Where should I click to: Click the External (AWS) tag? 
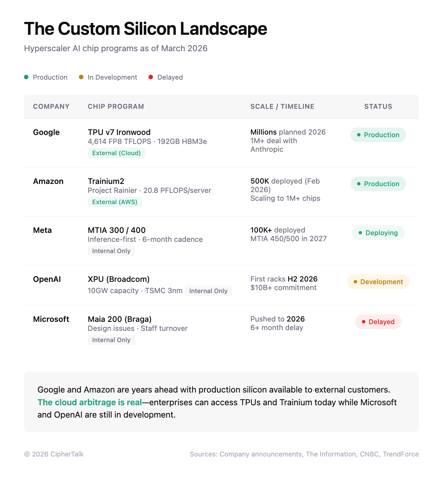coord(115,202)
